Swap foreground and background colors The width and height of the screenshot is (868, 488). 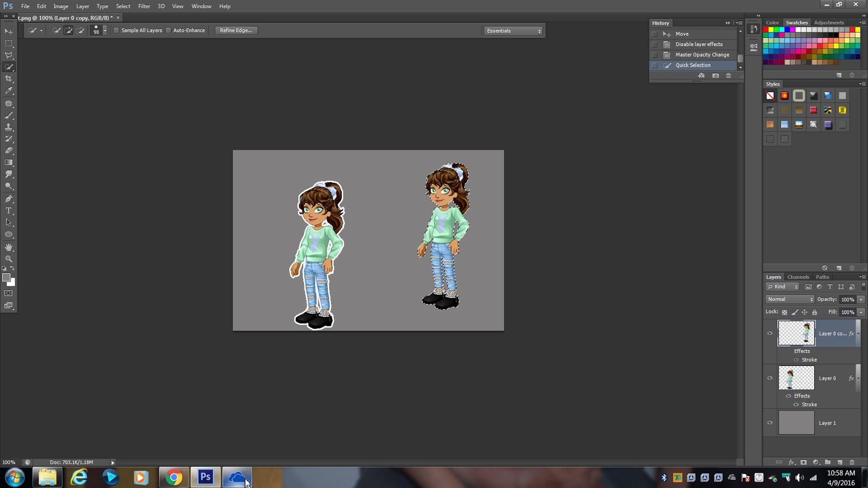click(12, 268)
